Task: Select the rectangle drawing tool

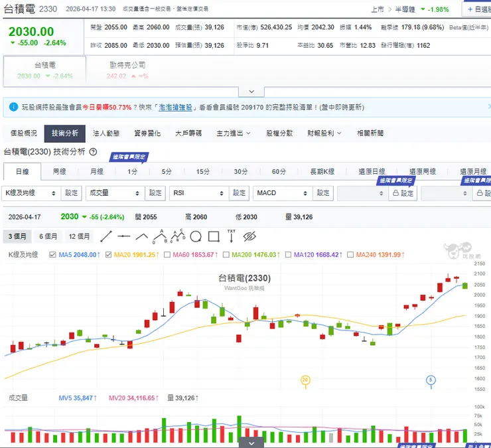Action: point(214,236)
